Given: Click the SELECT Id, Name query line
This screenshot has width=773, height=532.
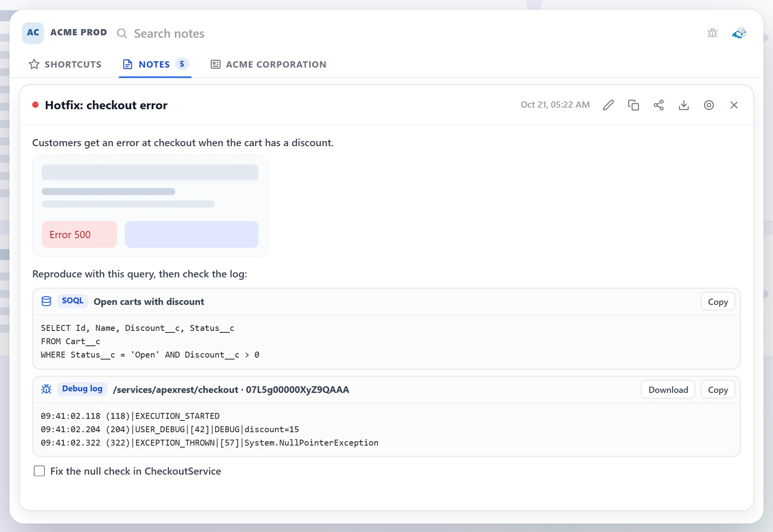Looking at the screenshot, I should (x=137, y=328).
